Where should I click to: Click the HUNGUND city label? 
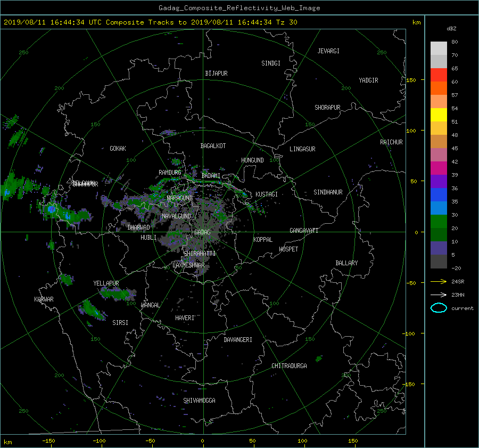pyautogui.click(x=252, y=160)
